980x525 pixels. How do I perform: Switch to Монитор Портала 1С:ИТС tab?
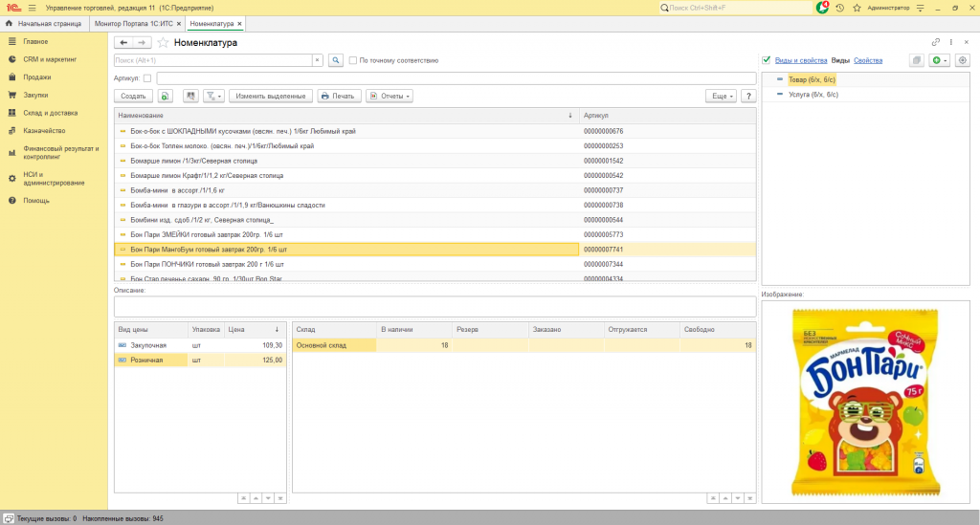point(134,24)
